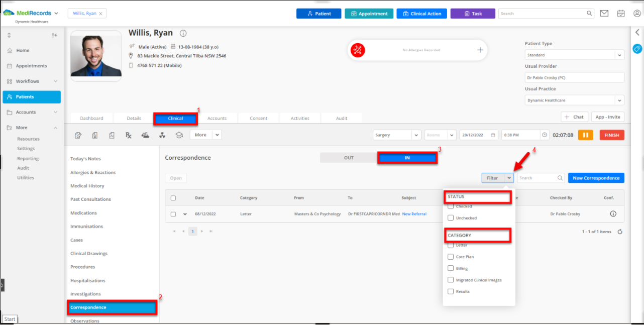
Task: Check the Billing category filter
Action: (x=451, y=268)
